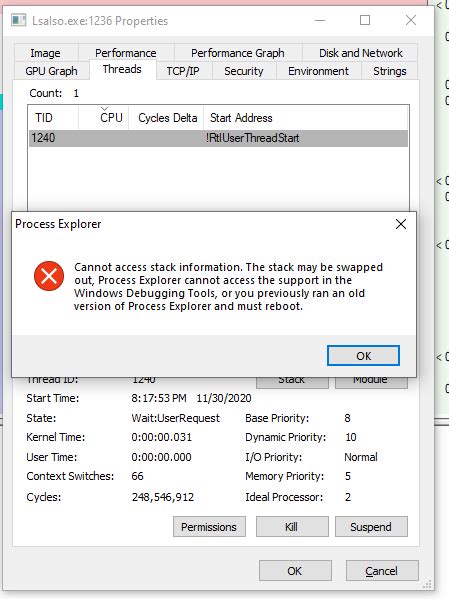Click the Lsalso.exe window title icon
The height and width of the screenshot is (599, 449).
[18, 21]
